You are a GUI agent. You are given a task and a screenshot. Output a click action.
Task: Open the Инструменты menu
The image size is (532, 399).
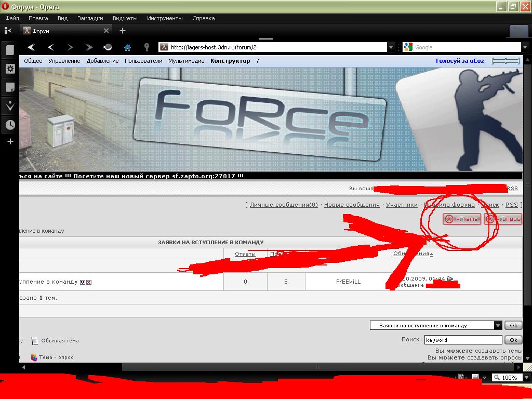coord(165,18)
